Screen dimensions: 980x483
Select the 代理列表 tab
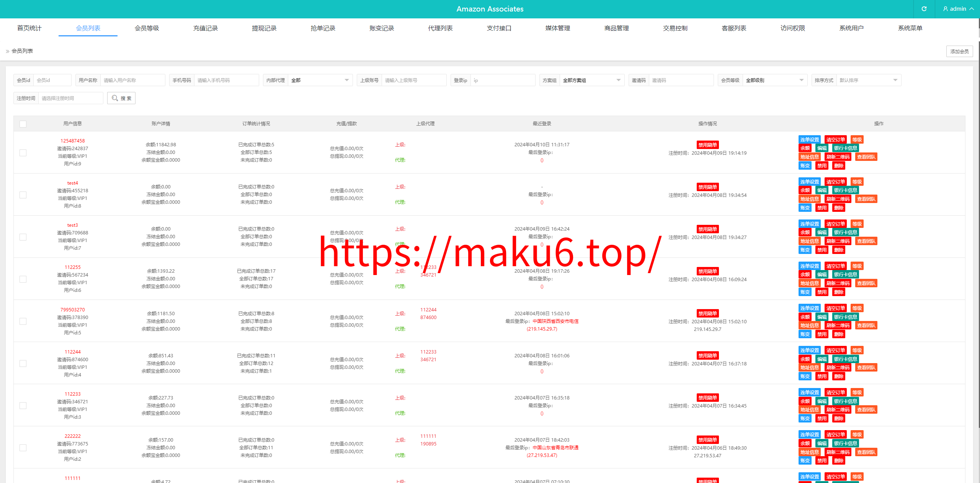440,28
